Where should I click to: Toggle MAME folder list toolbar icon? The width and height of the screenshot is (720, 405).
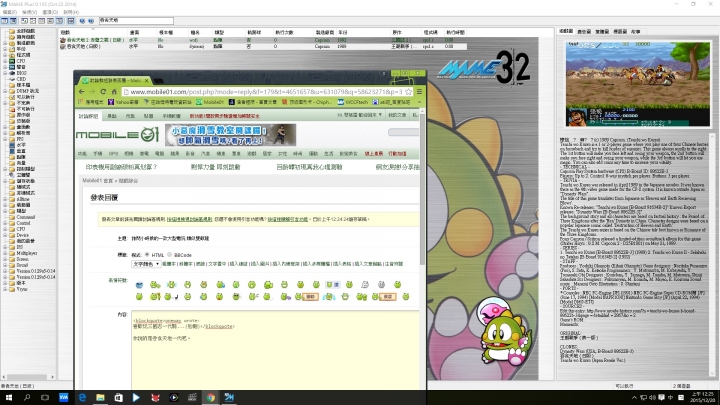pyautogui.click(x=5, y=21)
